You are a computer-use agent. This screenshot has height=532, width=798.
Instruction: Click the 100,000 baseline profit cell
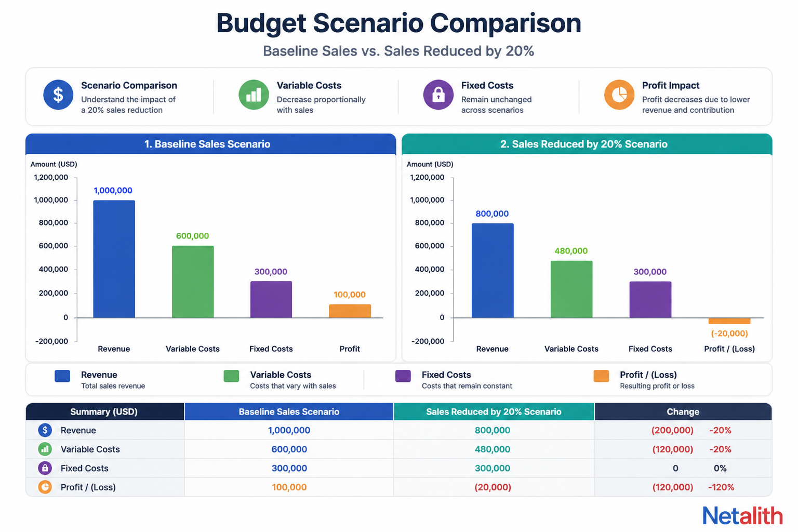click(x=289, y=487)
